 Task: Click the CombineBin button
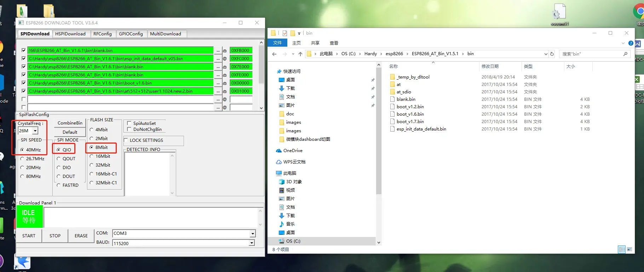70,123
